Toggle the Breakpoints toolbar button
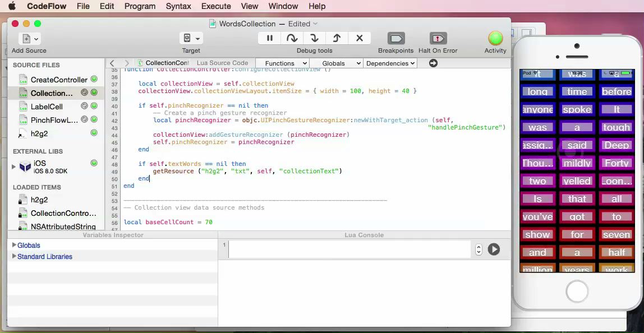Screen dimensions: 644x333 (396, 39)
